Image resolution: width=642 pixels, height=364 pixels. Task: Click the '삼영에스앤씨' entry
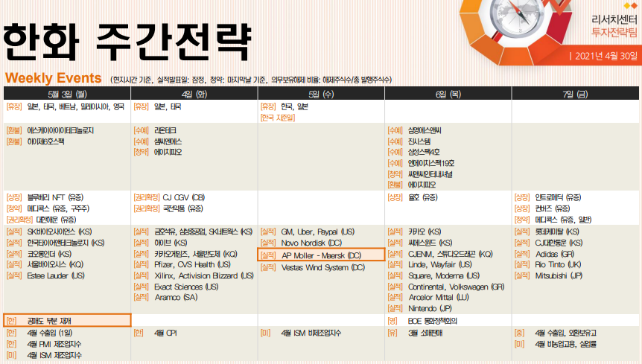(x=425, y=130)
